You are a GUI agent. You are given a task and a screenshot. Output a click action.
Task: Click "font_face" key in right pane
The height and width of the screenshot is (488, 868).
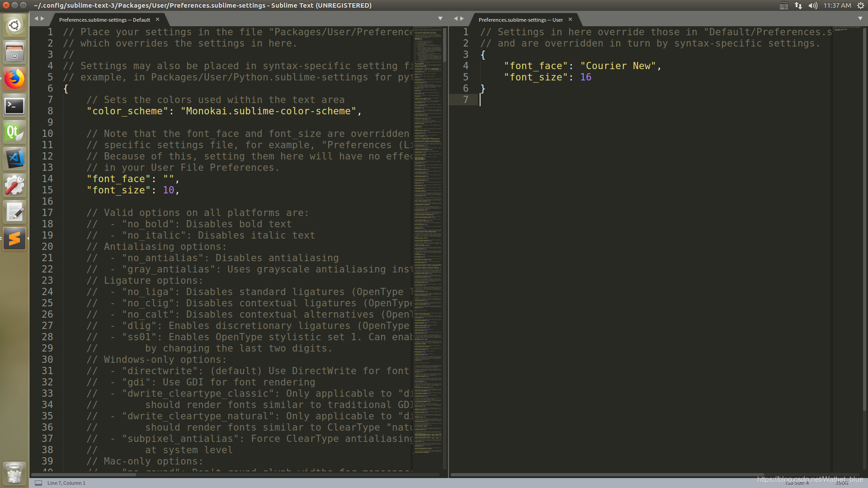536,66
